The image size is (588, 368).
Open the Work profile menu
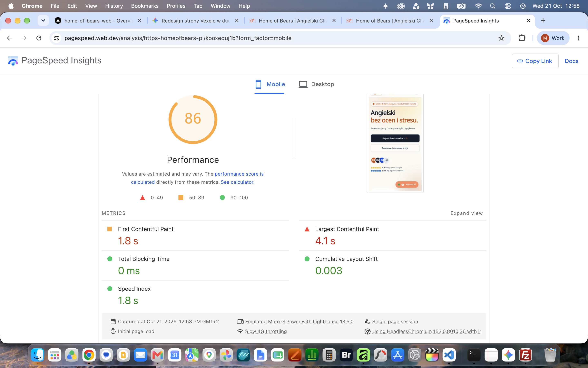coord(553,38)
